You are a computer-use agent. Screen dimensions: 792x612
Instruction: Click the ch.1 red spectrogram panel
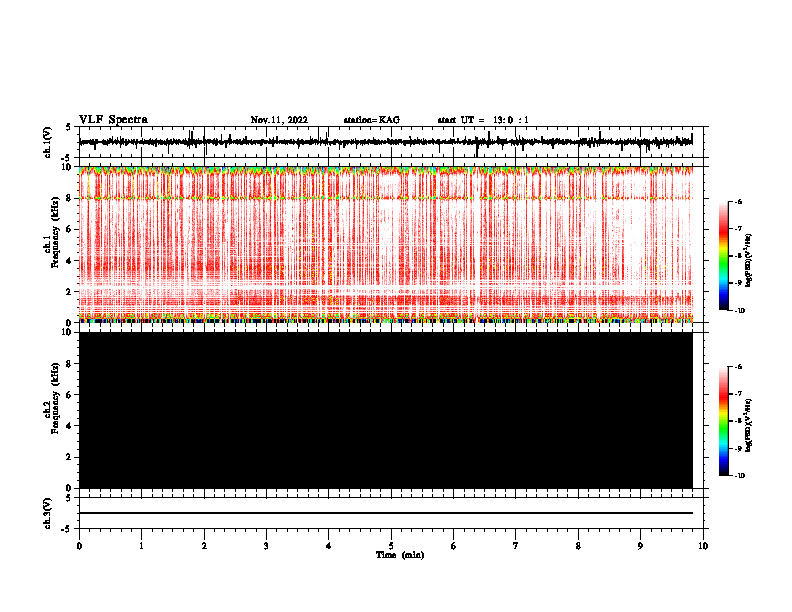pyautogui.click(x=386, y=244)
